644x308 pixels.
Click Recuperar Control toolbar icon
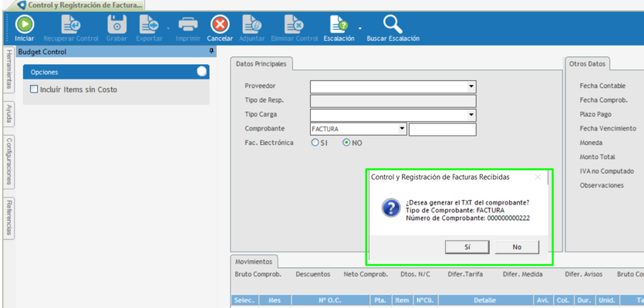point(71,24)
